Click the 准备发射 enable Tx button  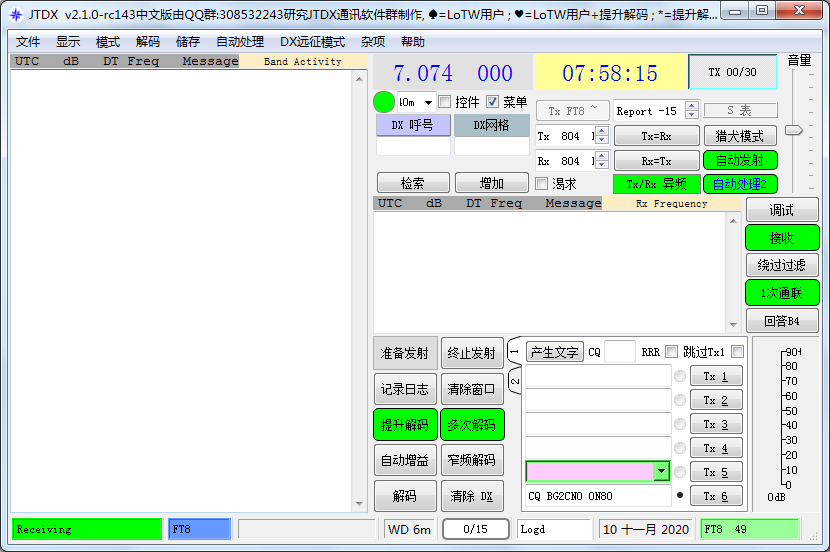point(405,353)
